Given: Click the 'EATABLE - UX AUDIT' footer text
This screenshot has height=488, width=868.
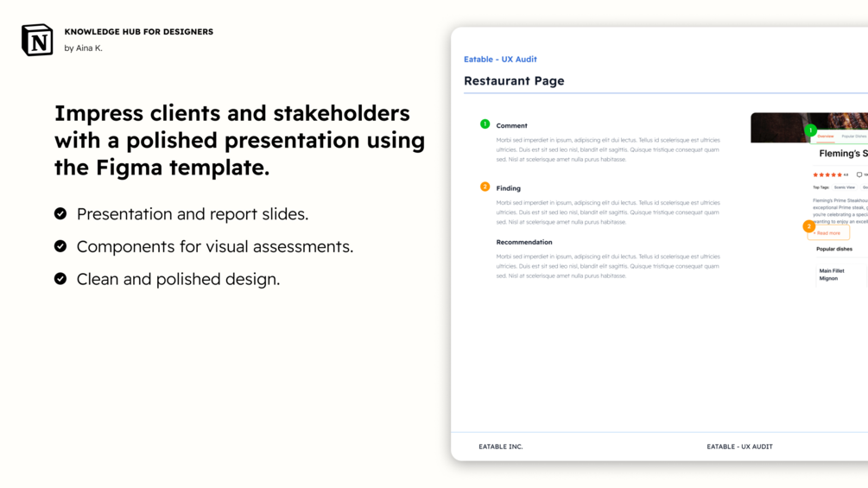Looking at the screenshot, I should pos(739,447).
